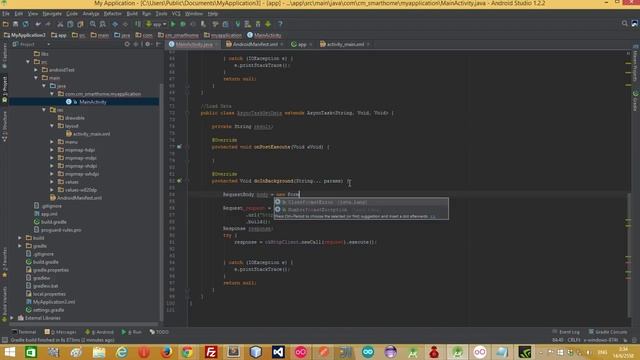Expand the menu folder arrow

click(52, 142)
